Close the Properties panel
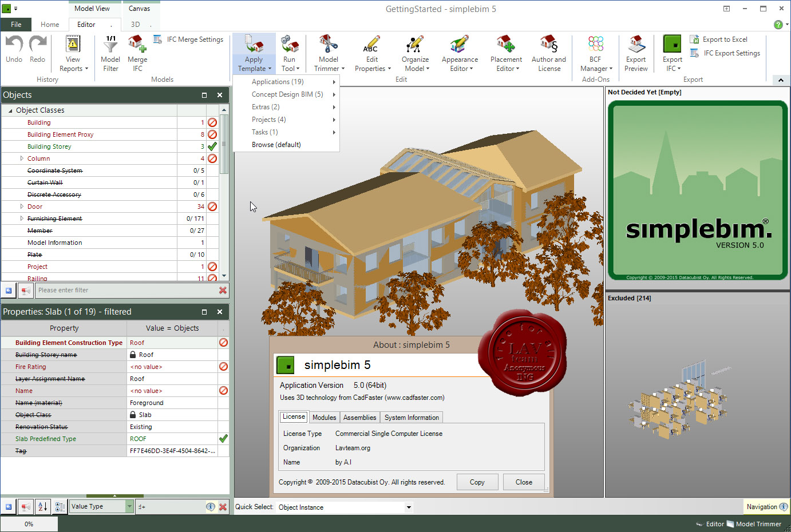Viewport: 791px width, 532px height. [x=220, y=312]
